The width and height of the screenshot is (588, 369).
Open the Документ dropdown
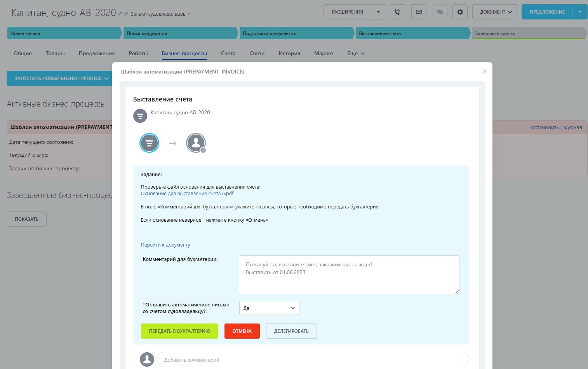tap(495, 12)
